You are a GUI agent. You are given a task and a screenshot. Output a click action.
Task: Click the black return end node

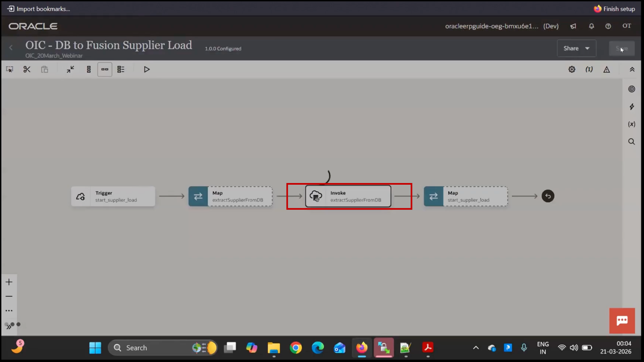tap(548, 196)
